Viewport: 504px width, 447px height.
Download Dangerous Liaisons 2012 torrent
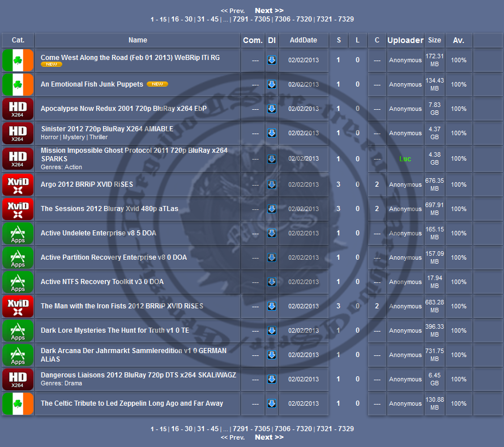pyautogui.click(x=272, y=379)
